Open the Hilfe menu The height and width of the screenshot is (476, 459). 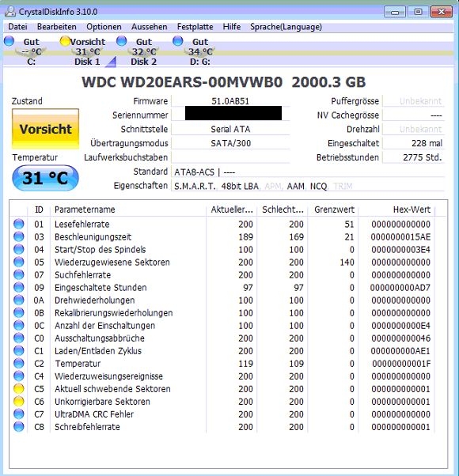(232, 27)
